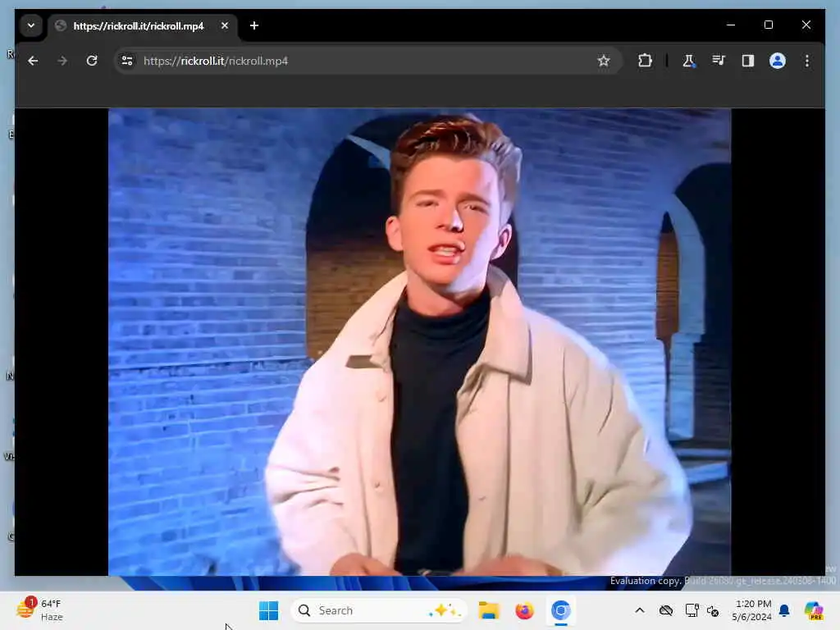840x630 pixels.
Task: Click the taskbar Search box
Action: 378,610
